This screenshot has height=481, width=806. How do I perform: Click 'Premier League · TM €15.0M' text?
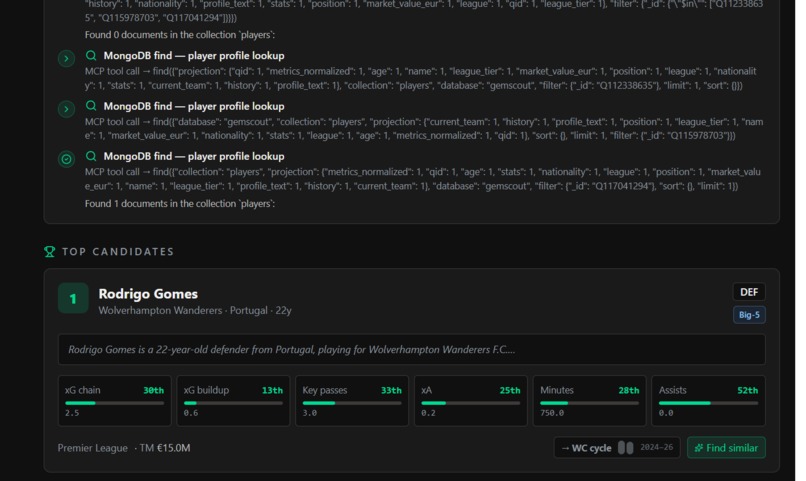[124, 448]
